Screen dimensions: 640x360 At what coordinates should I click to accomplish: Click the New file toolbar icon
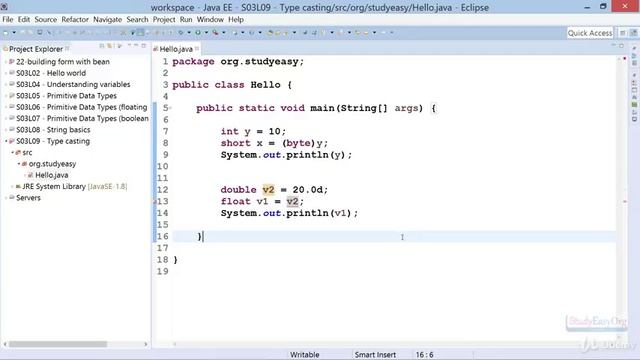(x=6, y=33)
